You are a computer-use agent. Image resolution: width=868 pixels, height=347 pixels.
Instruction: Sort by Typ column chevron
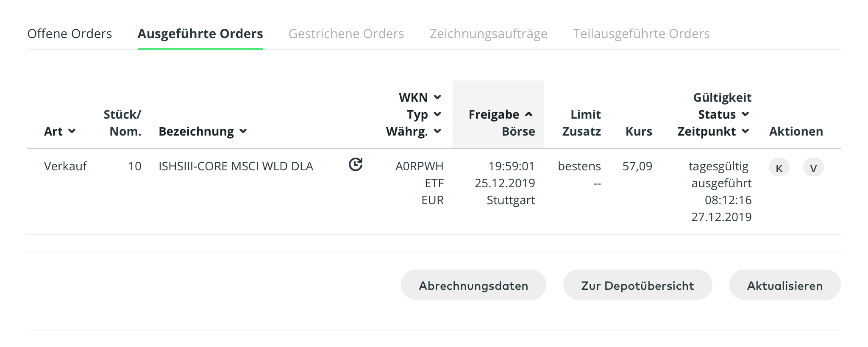438,114
